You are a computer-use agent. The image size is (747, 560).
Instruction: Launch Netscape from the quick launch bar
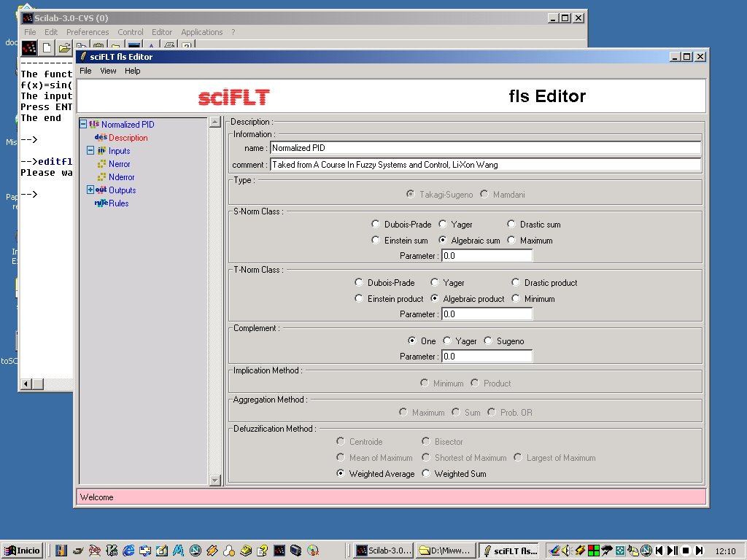tap(196, 551)
